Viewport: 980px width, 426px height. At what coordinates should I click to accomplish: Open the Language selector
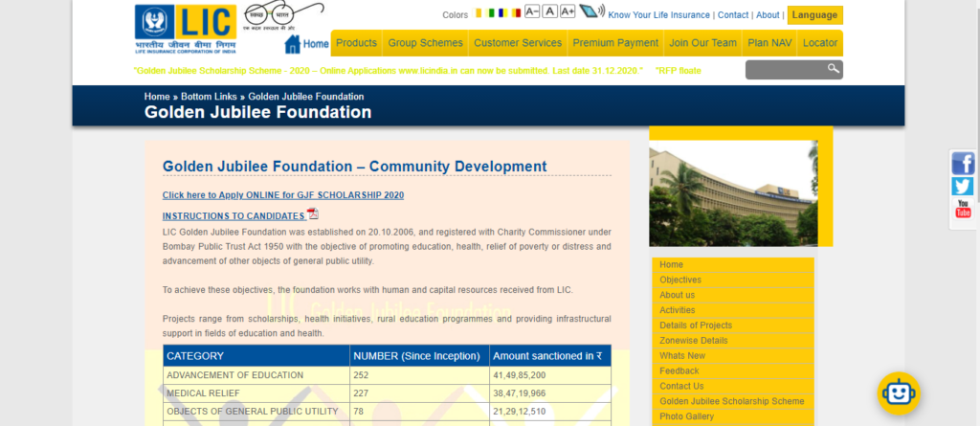[x=815, y=15]
